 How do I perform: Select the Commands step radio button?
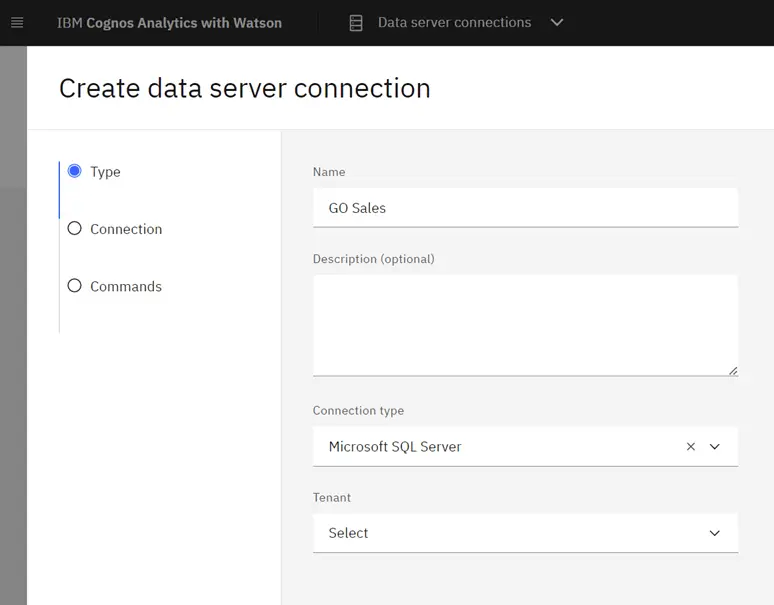pos(75,286)
